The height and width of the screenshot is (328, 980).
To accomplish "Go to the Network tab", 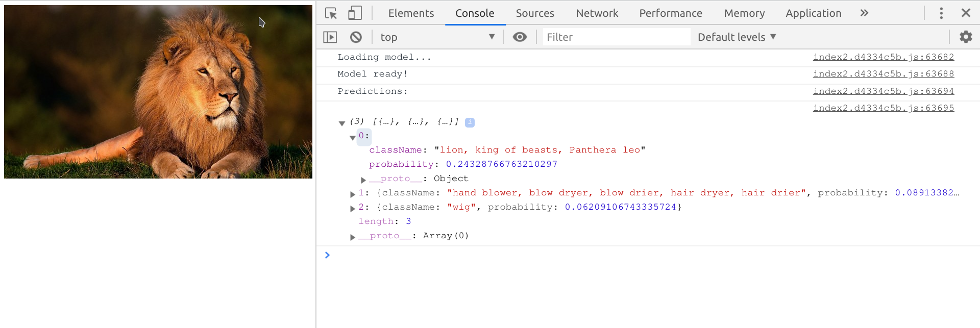I will (597, 13).
